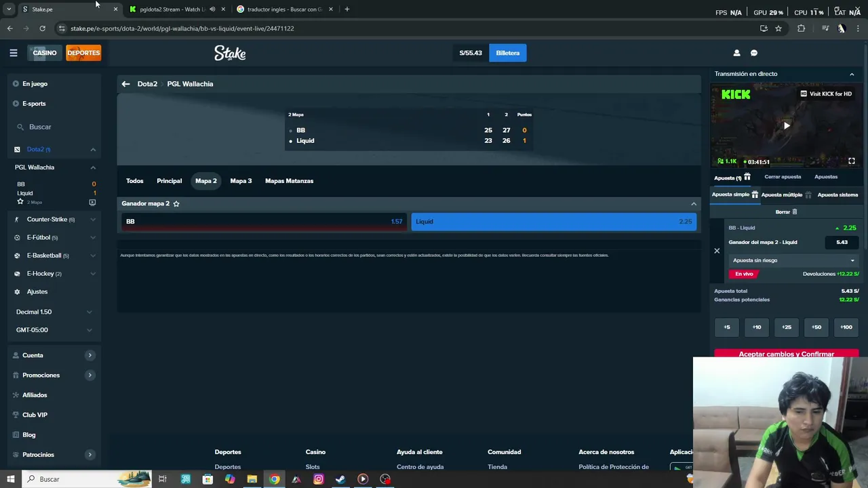The height and width of the screenshot is (488, 868).
Task: Expand the E-Fútbol section
Action: coord(93,237)
